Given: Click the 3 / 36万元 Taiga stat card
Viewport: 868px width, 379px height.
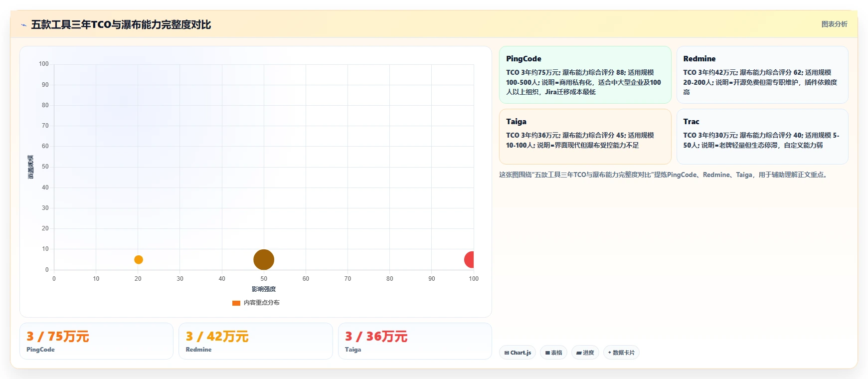Looking at the screenshot, I should pos(415,341).
